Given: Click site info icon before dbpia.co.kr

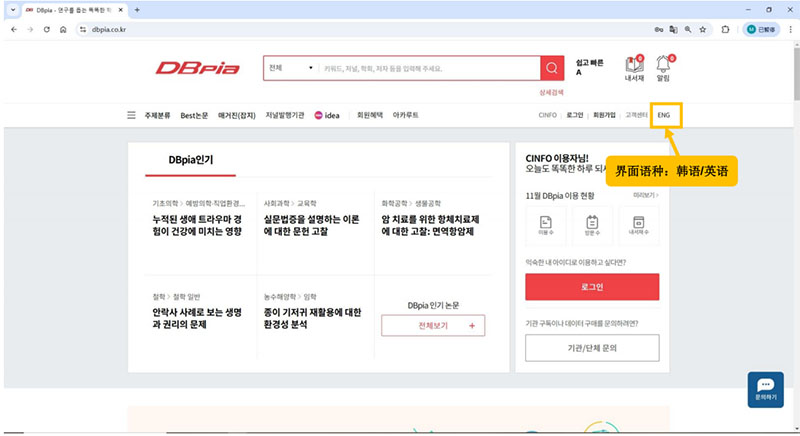Looking at the screenshot, I should [83, 30].
